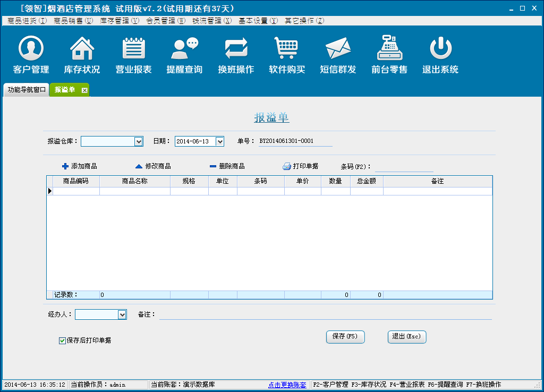This screenshot has width=544, height=392.
Task: Expand the 报溢仓库 warehouse dropdown
Action: click(x=139, y=141)
